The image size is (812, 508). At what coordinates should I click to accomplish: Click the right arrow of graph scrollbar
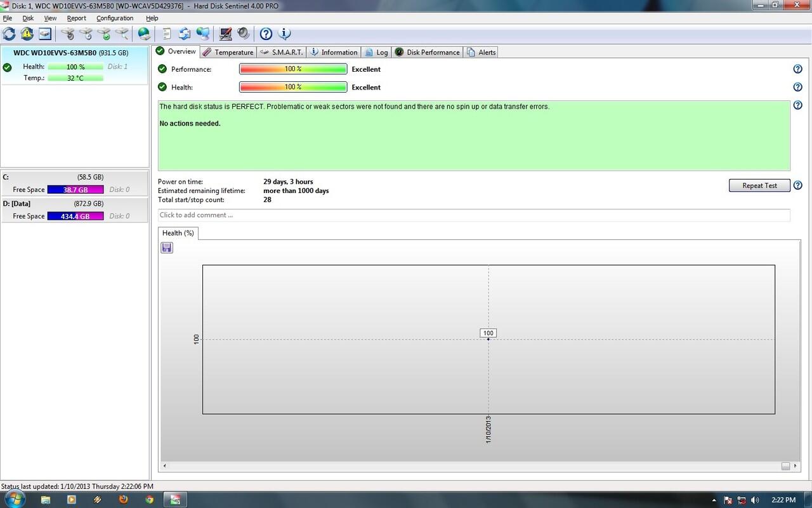click(x=796, y=466)
